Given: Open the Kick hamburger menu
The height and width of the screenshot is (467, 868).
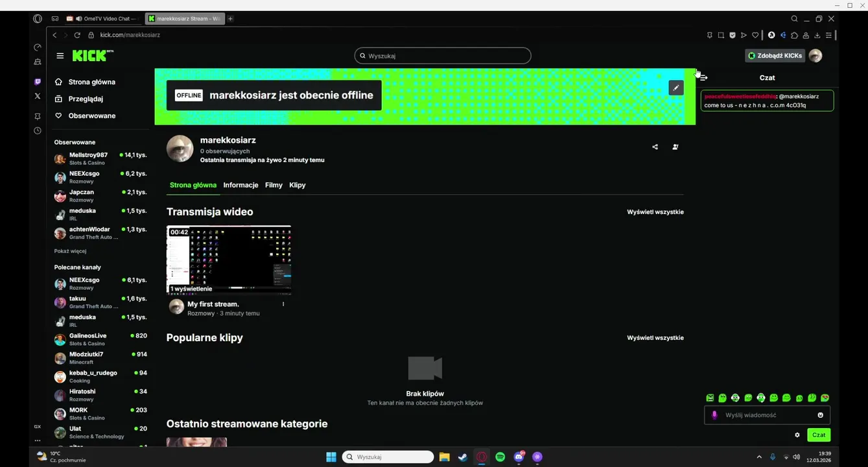Looking at the screenshot, I should [60, 56].
